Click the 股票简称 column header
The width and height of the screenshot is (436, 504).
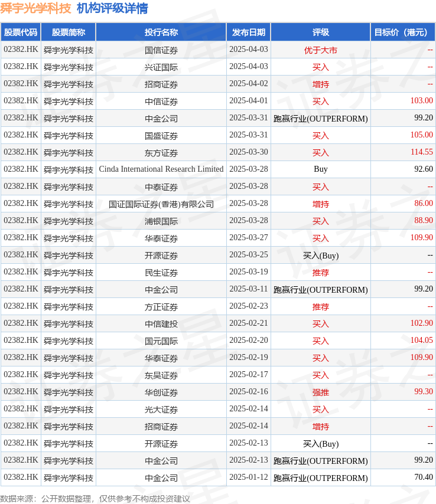(68, 32)
